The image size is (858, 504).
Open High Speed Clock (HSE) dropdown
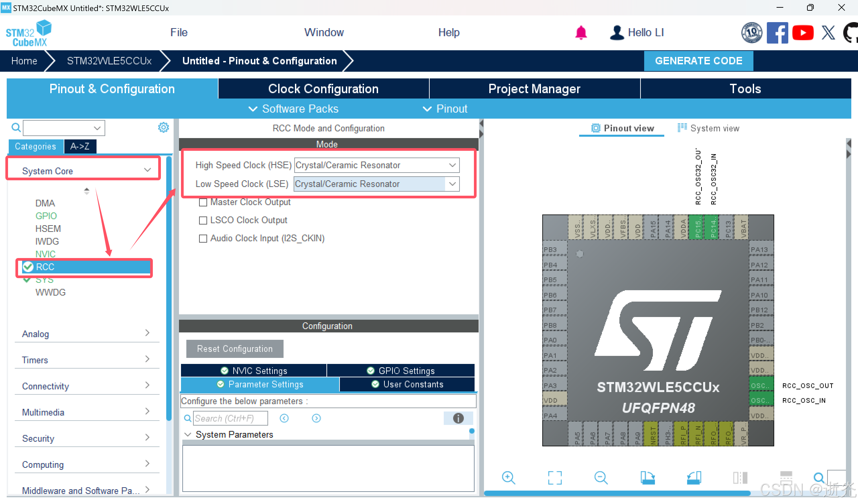(x=377, y=165)
